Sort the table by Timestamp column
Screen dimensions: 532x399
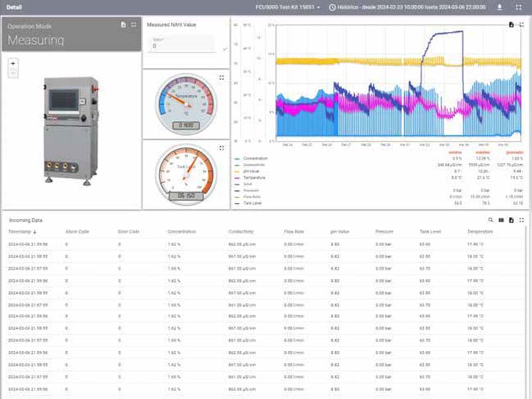click(x=22, y=231)
